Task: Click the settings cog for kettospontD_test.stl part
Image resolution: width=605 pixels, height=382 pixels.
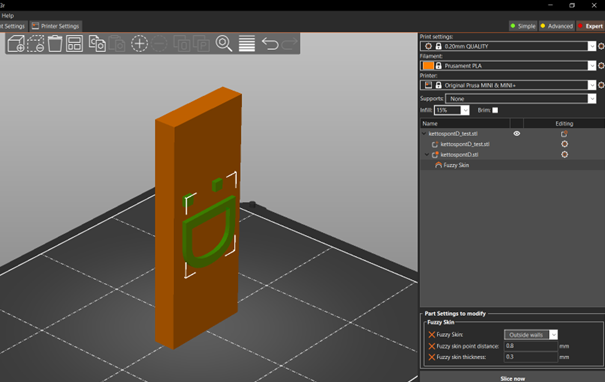Action: 564,144
